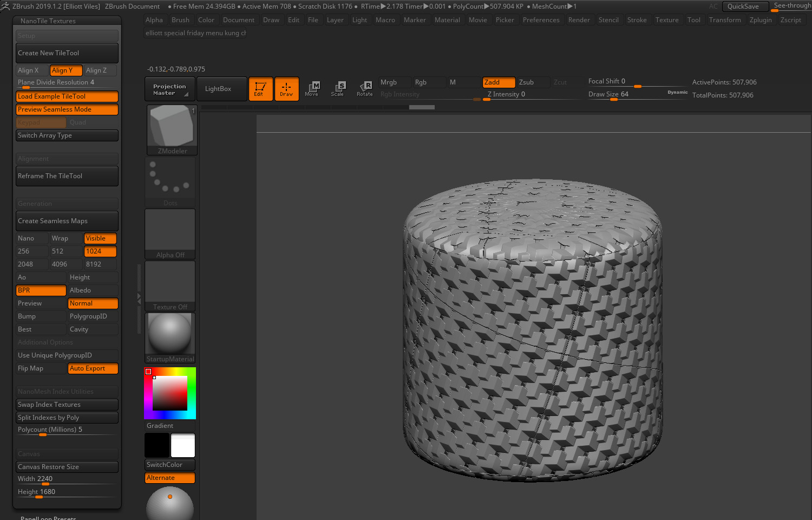Toggle Preview Seamless Mode
812x520 pixels.
click(67, 109)
